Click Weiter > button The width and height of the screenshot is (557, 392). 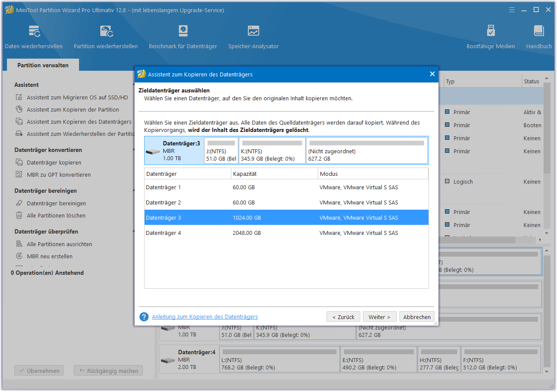coord(379,317)
